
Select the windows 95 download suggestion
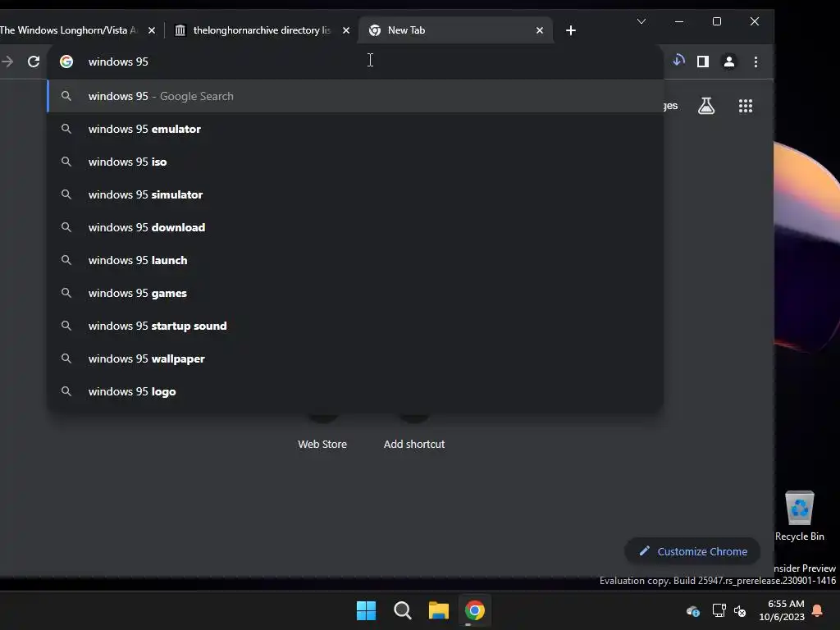click(355, 227)
